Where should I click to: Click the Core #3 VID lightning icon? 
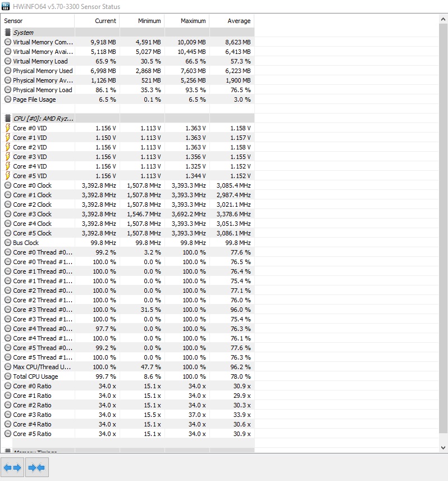[8, 156]
